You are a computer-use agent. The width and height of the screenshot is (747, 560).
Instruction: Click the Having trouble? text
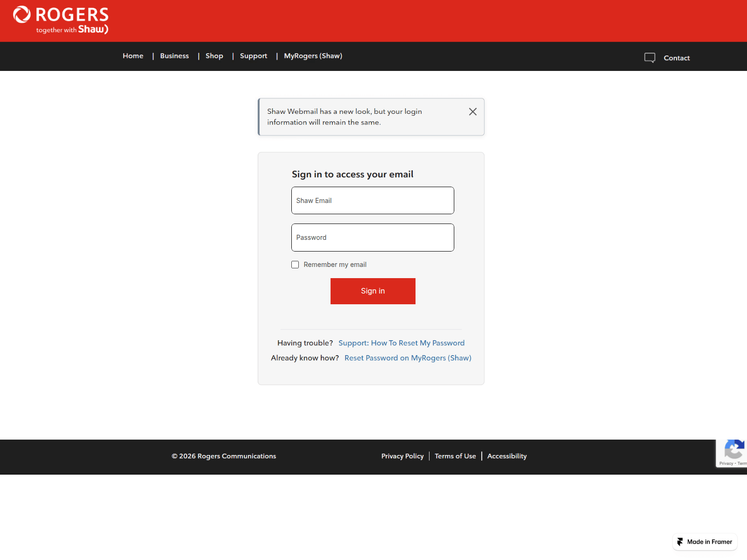[305, 343]
